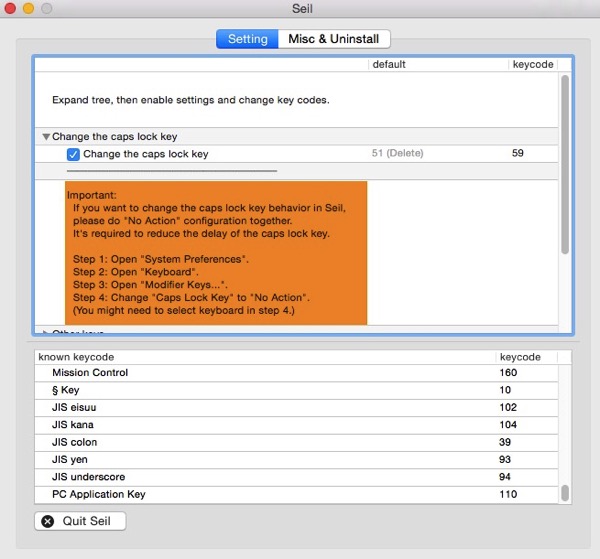Select the PC Application Key row

(x=296, y=494)
